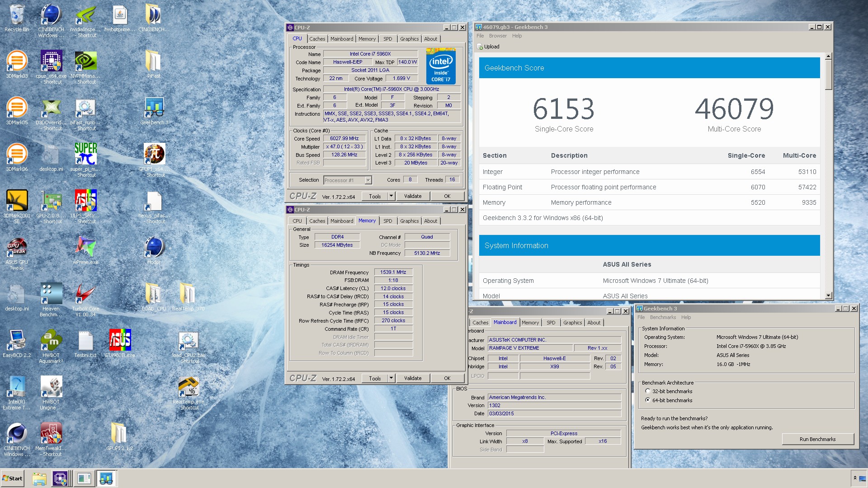Open super_pi_mod shortcut icon

pyautogui.click(x=85, y=160)
